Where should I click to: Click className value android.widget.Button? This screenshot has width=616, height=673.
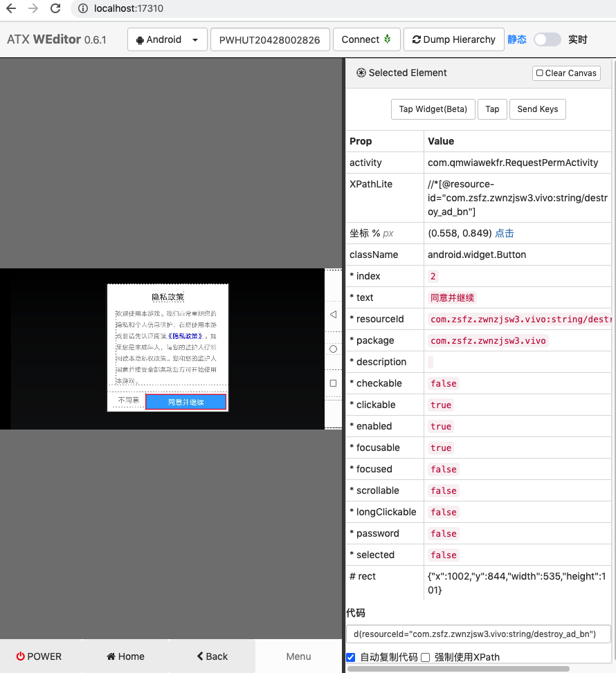(476, 255)
